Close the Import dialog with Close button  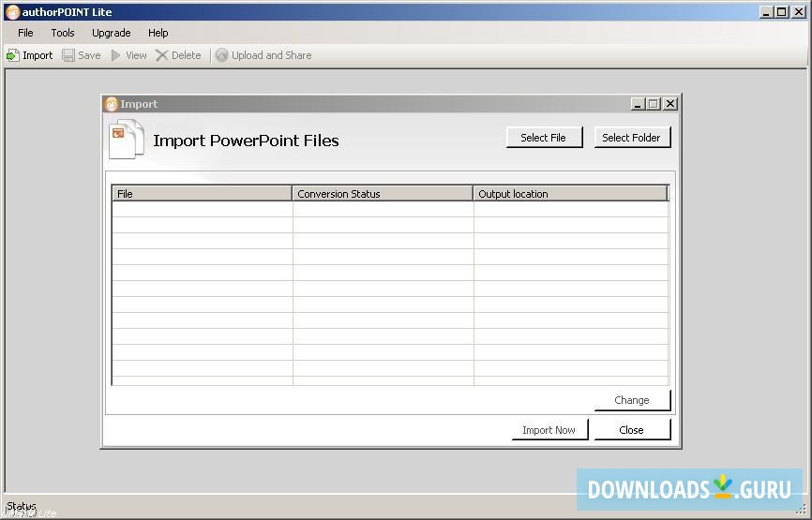632,430
